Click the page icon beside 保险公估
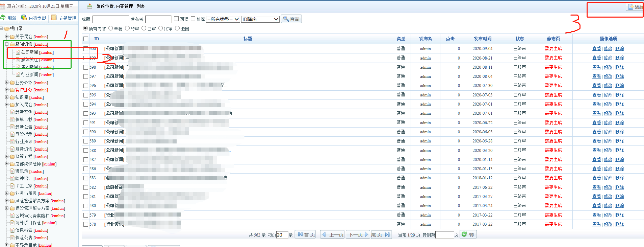 point(12,238)
